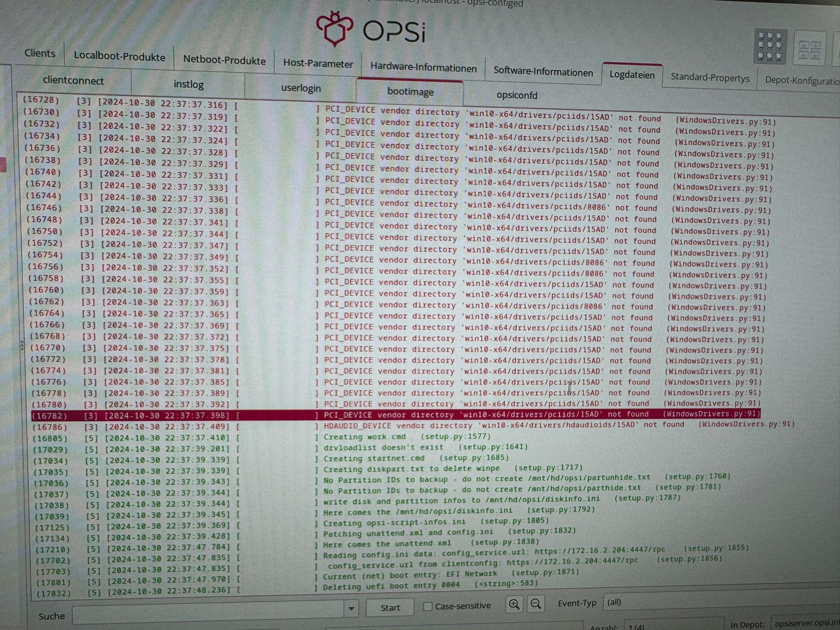Select the Logdateien tab
The image size is (840, 630).
pyautogui.click(x=632, y=75)
